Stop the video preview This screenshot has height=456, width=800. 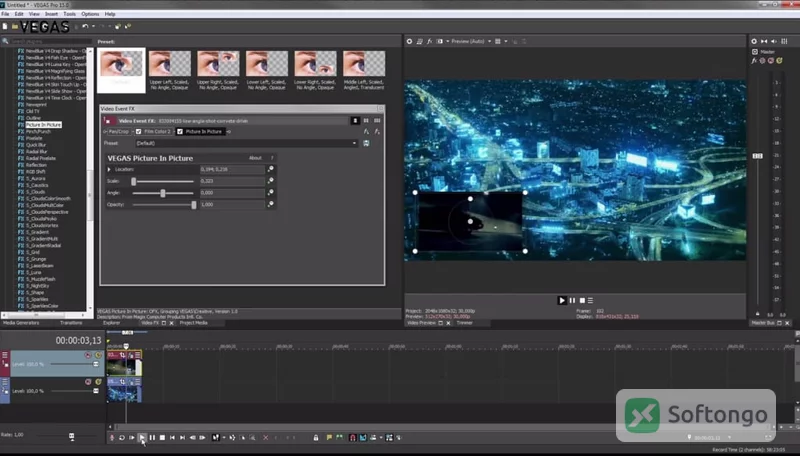pos(582,300)
